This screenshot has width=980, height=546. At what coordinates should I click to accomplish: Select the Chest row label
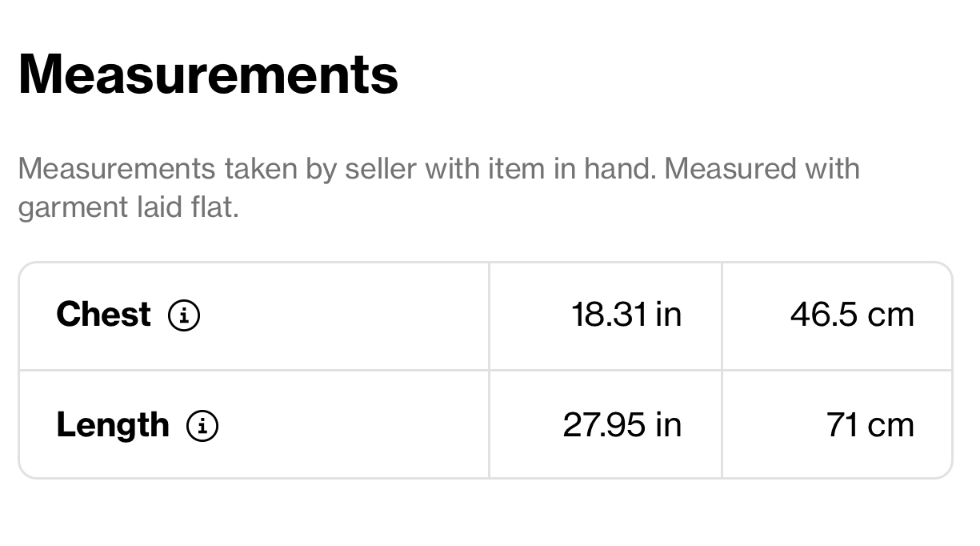103,315
